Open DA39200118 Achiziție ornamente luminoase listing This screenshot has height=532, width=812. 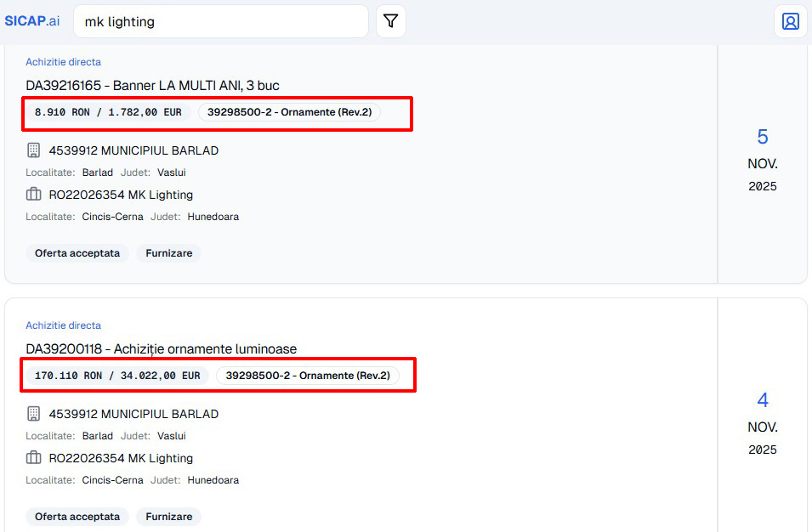point(161,349)
